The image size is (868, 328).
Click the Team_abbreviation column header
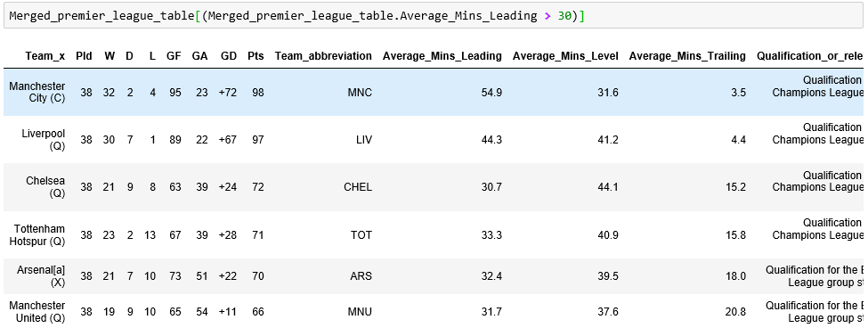[323, 56]
